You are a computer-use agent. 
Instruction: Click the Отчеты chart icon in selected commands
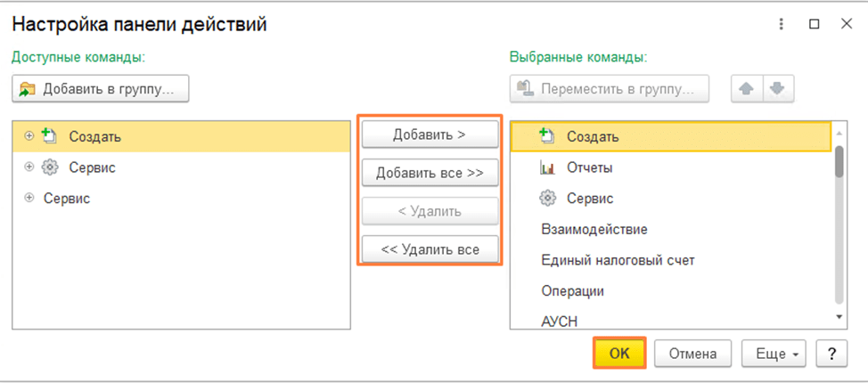548,167
